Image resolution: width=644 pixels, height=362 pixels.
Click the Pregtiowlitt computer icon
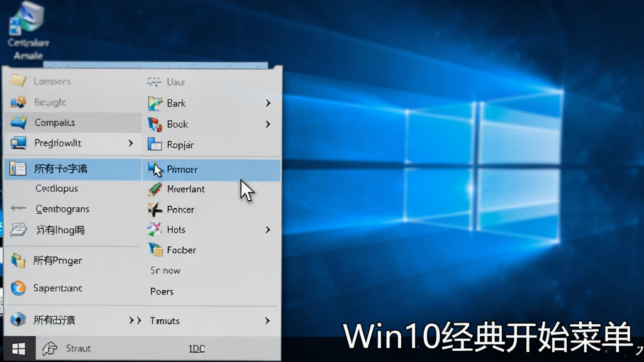point(18,143)
